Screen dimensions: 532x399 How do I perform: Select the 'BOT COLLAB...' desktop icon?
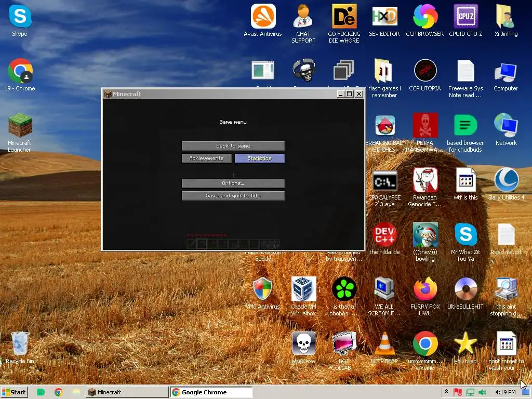[344, 351]
